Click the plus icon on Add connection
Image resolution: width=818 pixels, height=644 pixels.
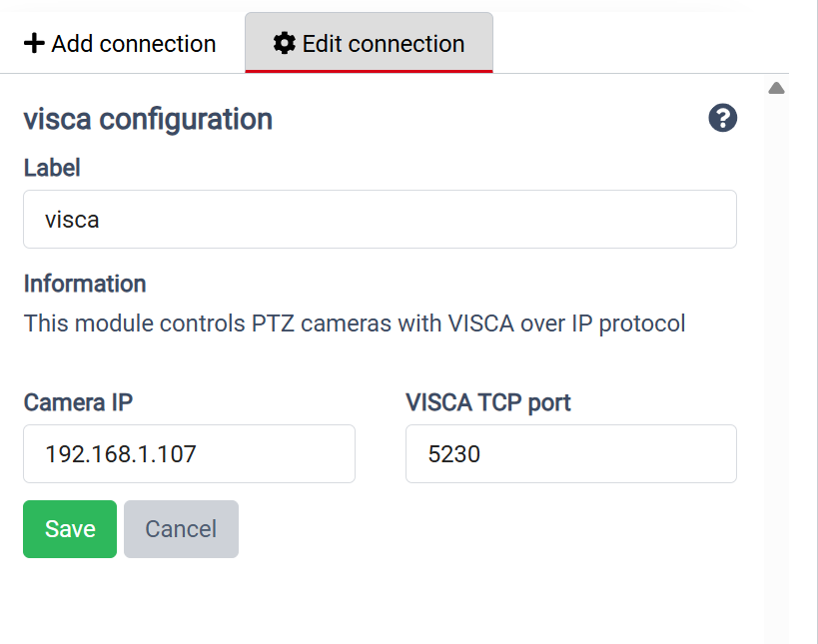[34, 44]
